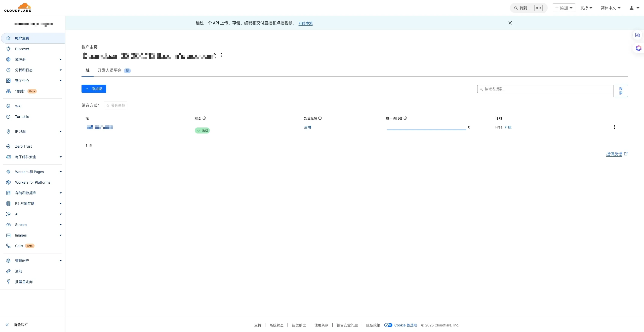Click the 升级 plan link
644x332 pixels.
(508, 127)
